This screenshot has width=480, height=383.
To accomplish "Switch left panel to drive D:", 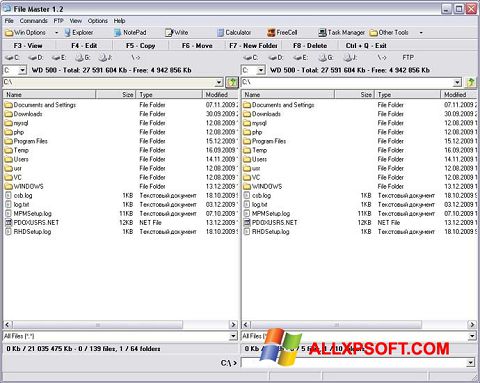I will coord(36,58).
